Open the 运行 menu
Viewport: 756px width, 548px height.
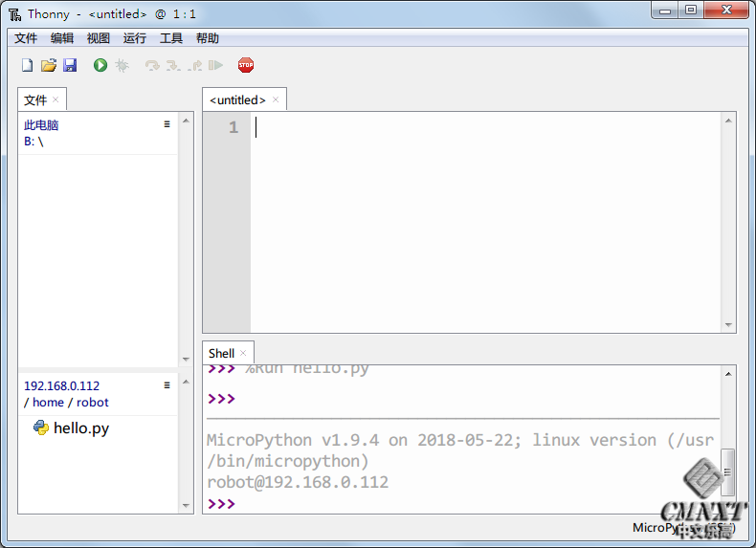[135, 38]
